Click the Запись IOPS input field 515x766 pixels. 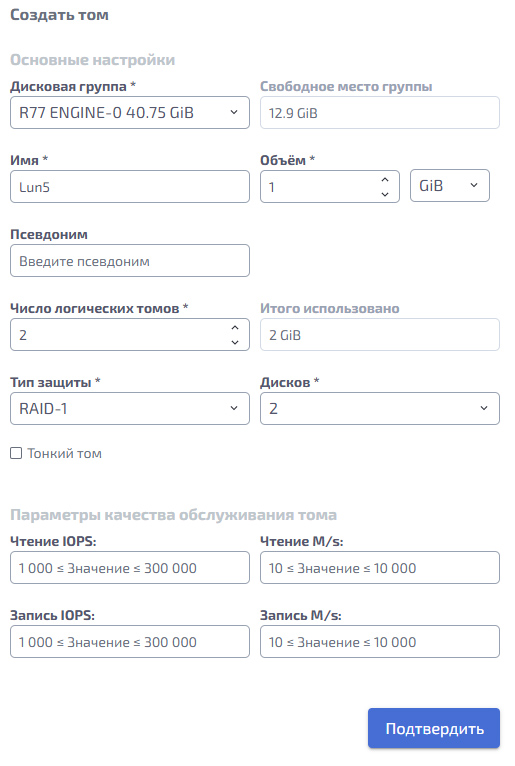click(x=129, y=641)
